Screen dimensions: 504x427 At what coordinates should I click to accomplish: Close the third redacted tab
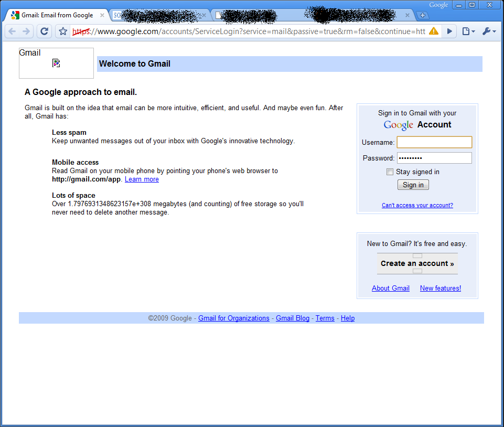(408, 15)
